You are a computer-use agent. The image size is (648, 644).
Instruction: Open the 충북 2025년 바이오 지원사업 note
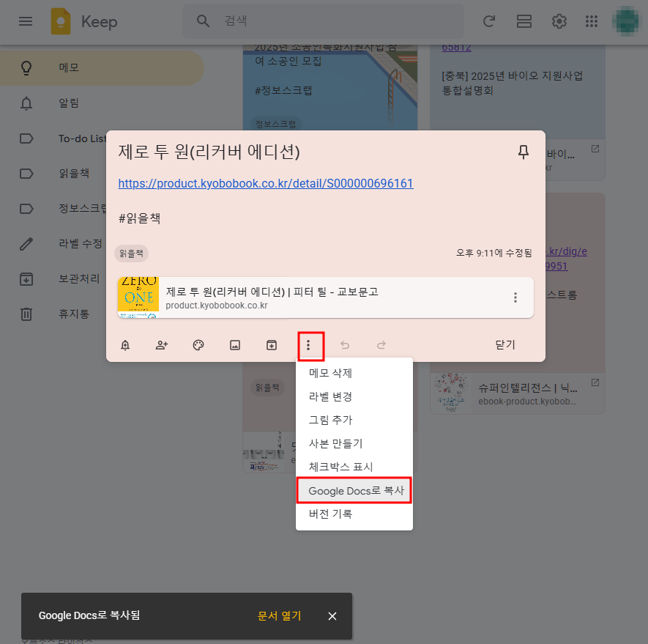[x=512, y=83]
